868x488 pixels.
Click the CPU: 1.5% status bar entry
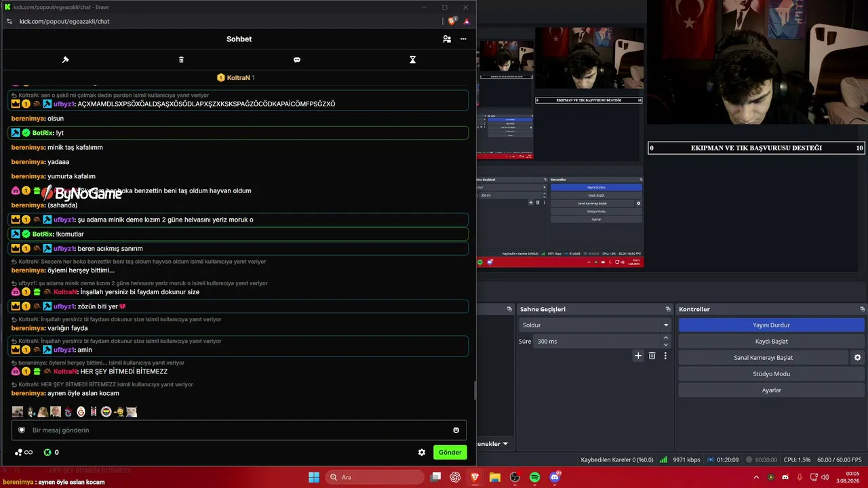(797, 460)
